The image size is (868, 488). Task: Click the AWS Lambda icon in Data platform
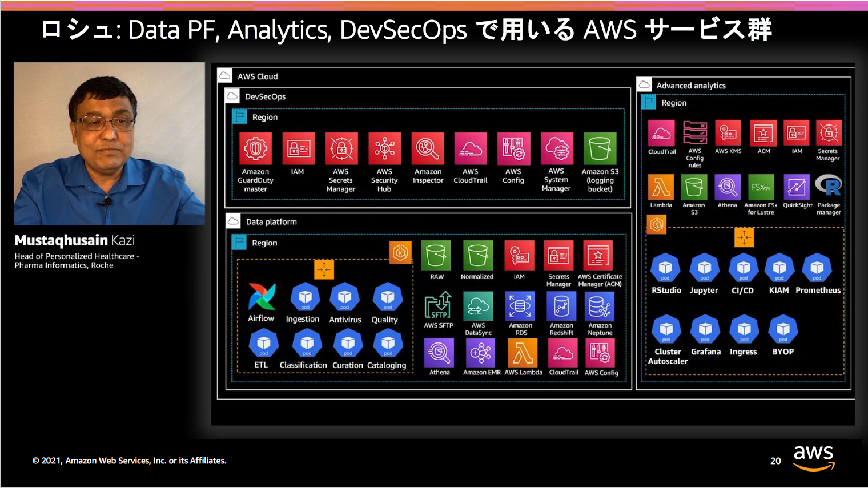[x=523, y=353]
